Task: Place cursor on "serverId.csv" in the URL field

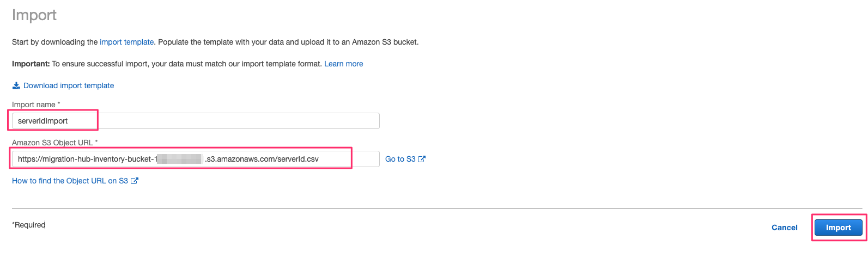Action: click(298, 159)
